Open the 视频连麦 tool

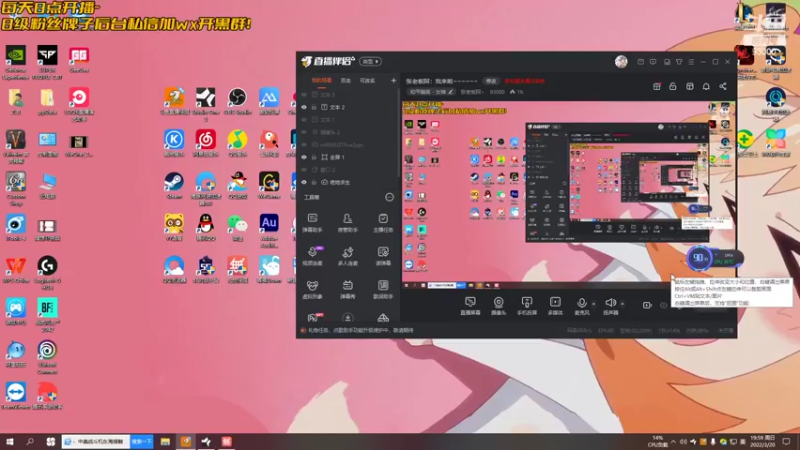312,256
